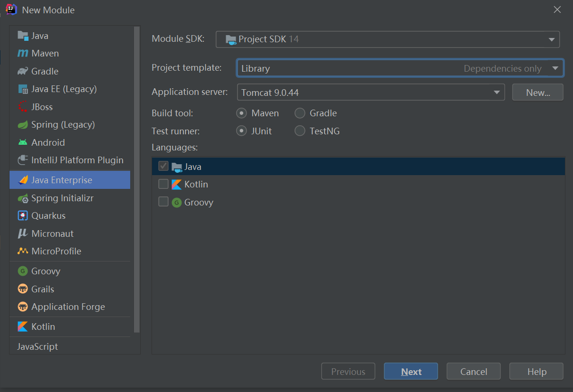The width and height of the screenshot is (573, 392).
Task: Switch test runner to TestNG
Action: click(300, 131)
